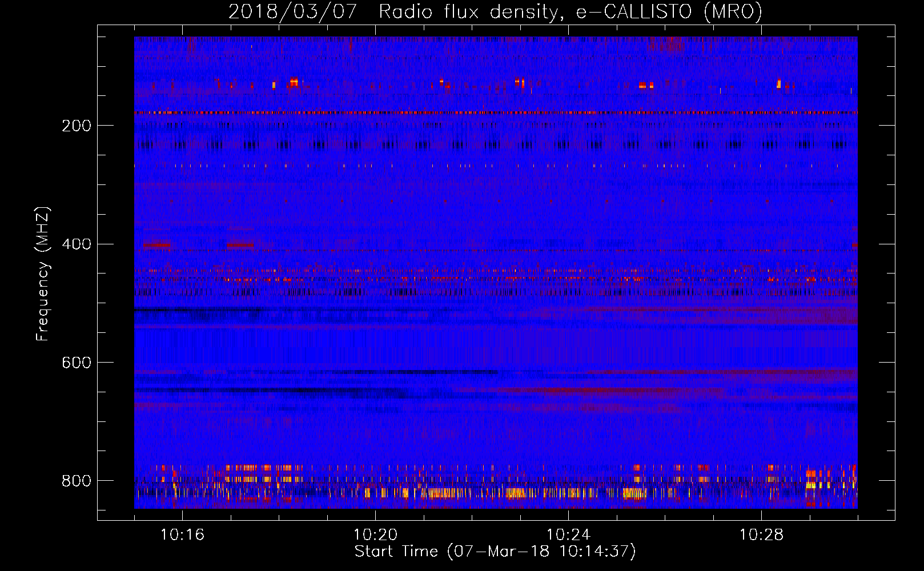Click the 10:20 time tick label
This screenshot has width=924, height=571.
coord(375,535)
